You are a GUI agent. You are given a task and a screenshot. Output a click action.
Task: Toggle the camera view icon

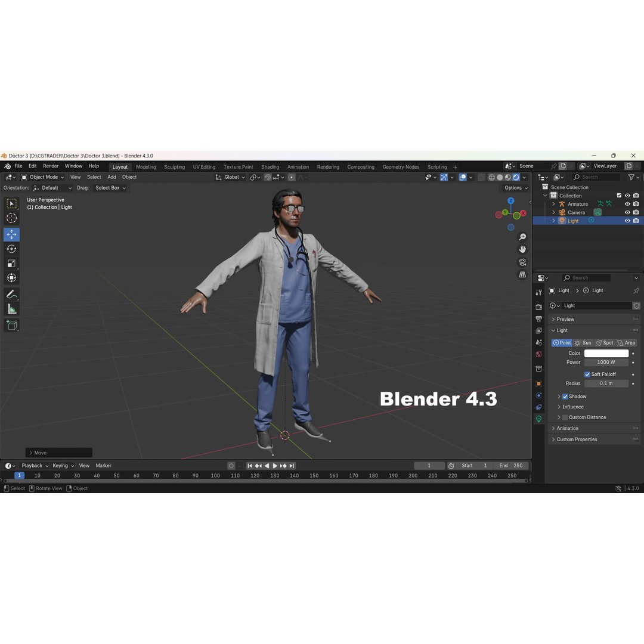click(522, 262)
